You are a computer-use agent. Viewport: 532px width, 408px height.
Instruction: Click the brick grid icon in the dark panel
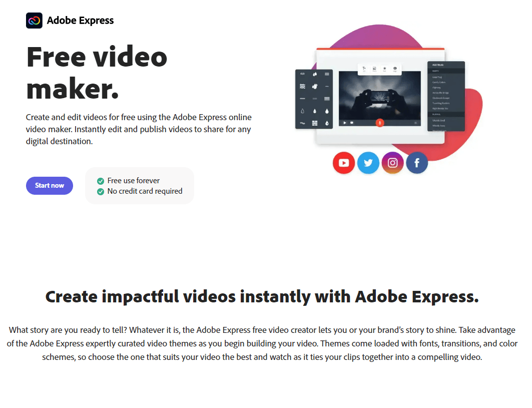pos(314,123)
